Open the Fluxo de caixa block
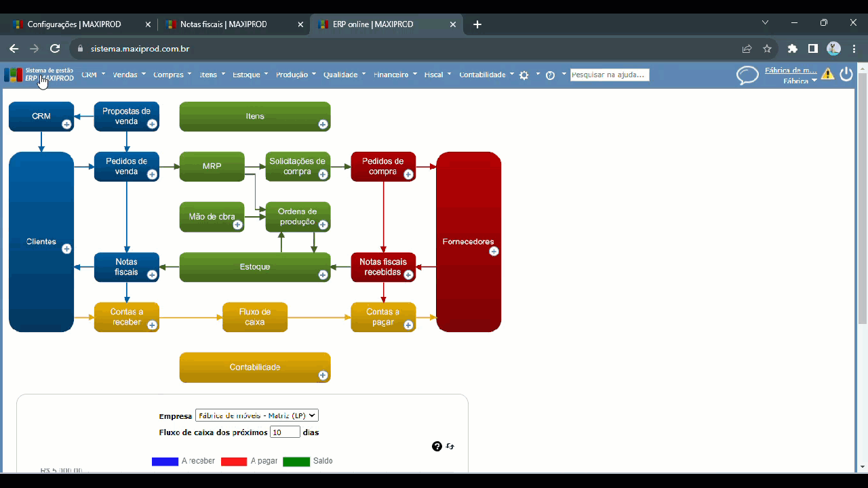 pos(254,317)
